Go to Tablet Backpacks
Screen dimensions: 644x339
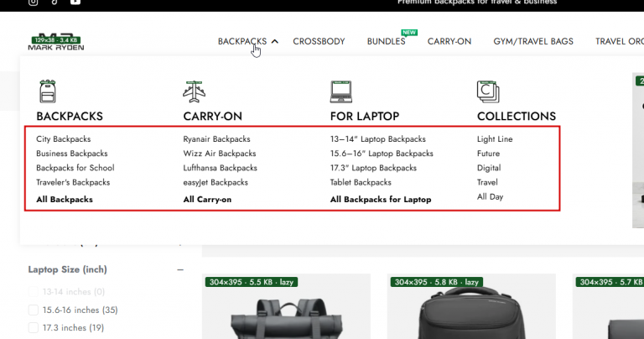tap(361, 182)
